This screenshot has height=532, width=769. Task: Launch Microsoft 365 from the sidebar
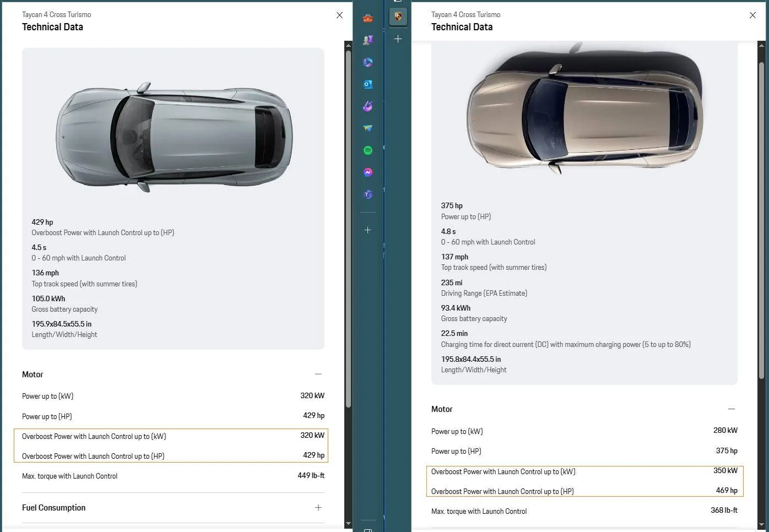pos(368,62)
